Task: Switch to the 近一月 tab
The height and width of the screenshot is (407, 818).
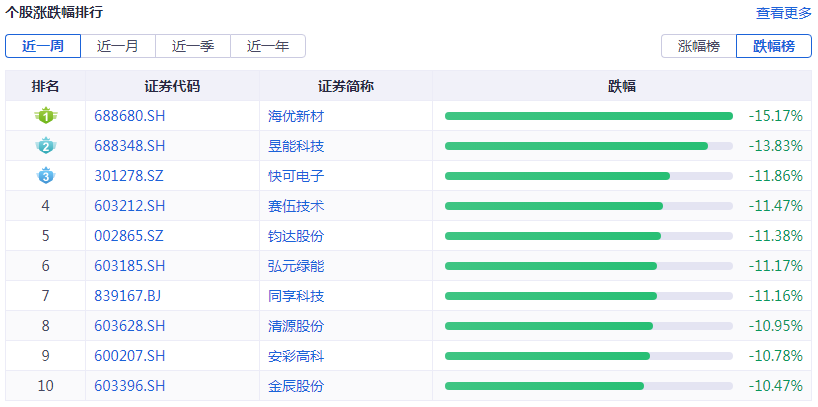Action: pos(118,46)
